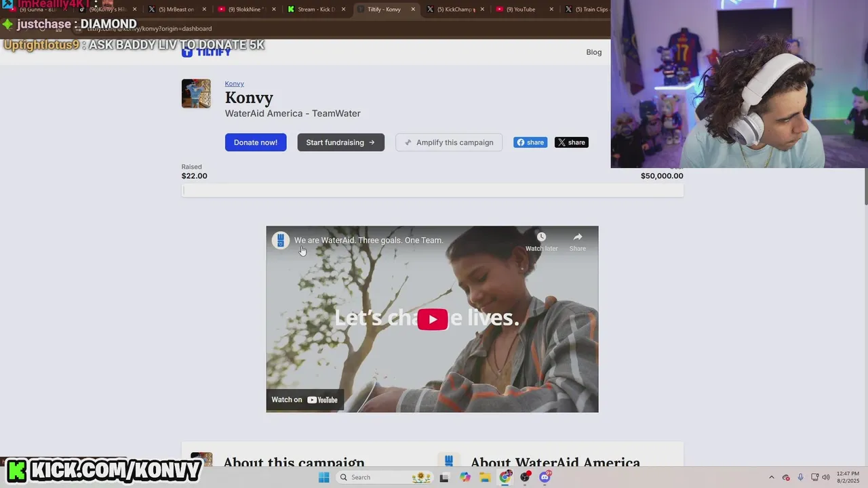Open the clock and date panel
This screenshot has height=488, width=868.
848,477
